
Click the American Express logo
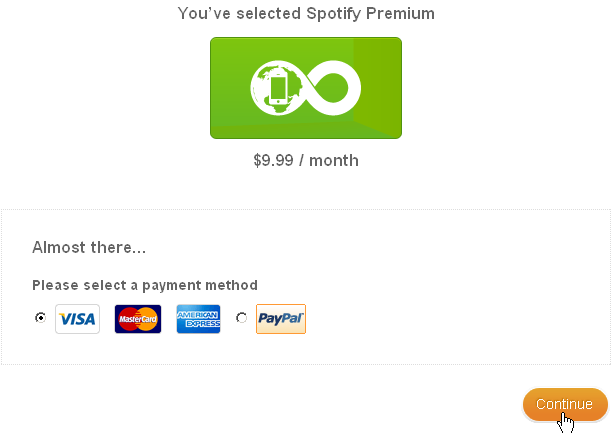tap(198, 319)
